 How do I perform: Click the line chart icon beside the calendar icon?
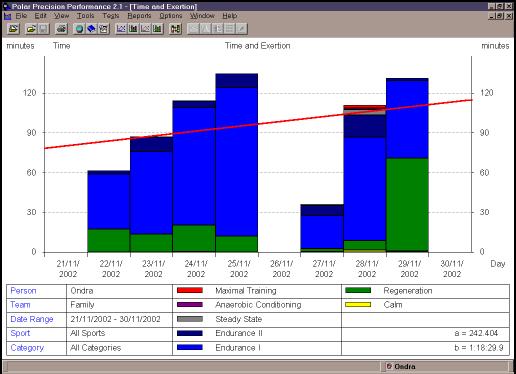[121, 29]
